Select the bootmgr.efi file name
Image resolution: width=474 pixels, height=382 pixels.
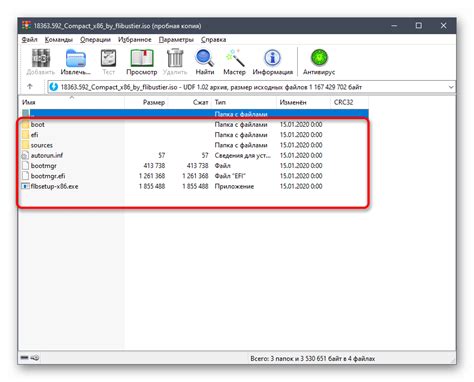click(48, 176)
